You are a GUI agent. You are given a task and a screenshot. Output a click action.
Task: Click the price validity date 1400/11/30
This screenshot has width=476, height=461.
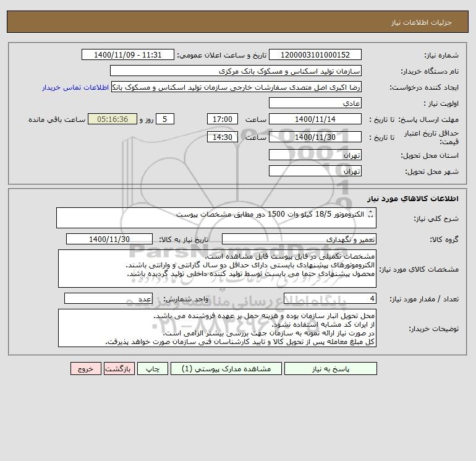coord(315,137)
